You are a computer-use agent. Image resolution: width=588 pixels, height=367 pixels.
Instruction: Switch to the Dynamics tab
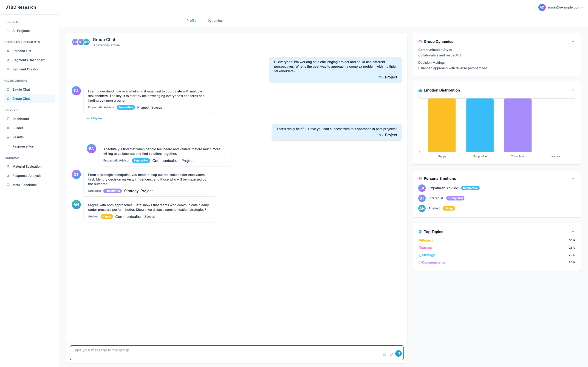(215, 21)
